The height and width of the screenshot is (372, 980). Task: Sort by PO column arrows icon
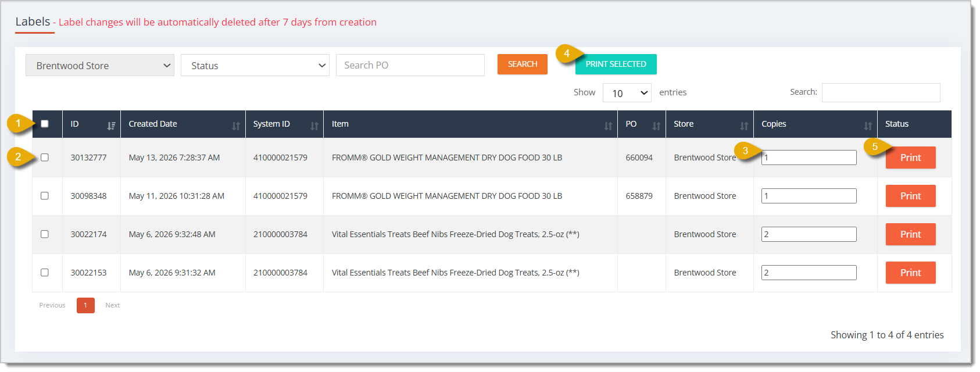coord(656,126)
